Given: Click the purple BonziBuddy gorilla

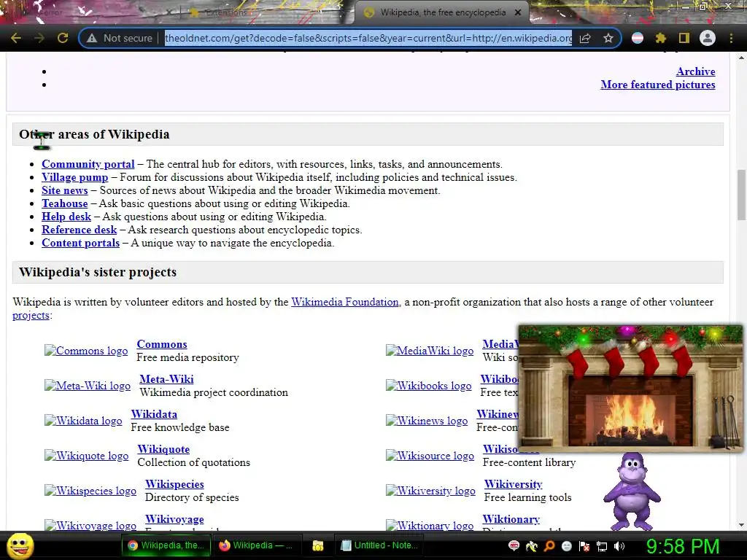Looking at the screenshot, I should coord(632,491).
